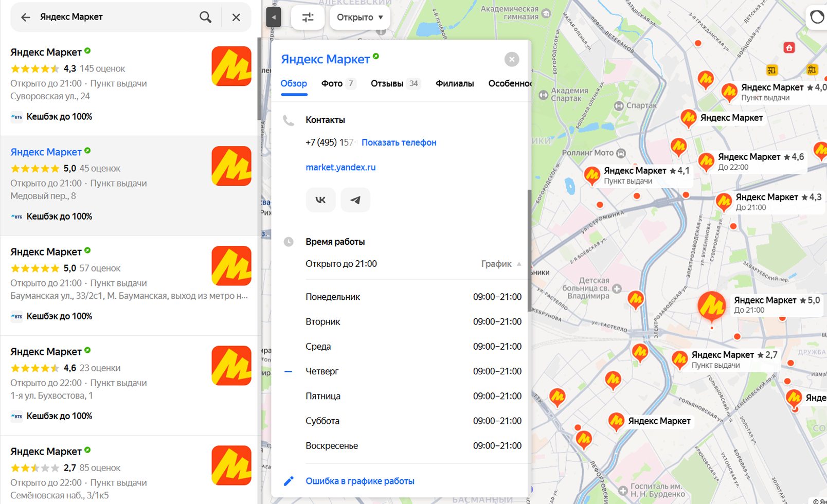
Task: Switch to the Обзор tab
Action: coord(294,84)
